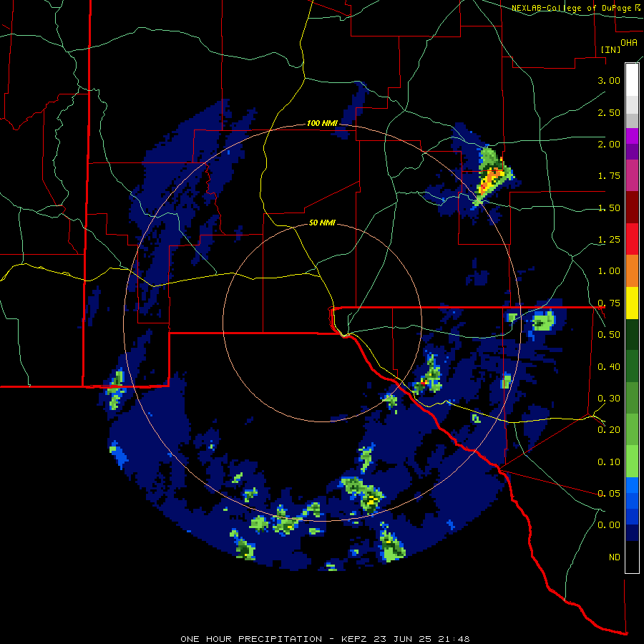The width and height of the screenshot is (644, 644).
Task: Click the 2.50 legend value
Action: (609, 112)
